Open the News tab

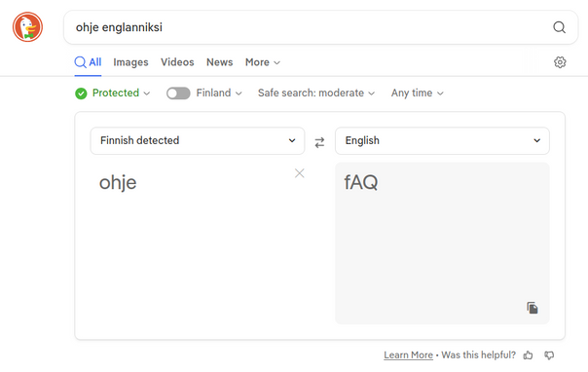tap(219, 62)
